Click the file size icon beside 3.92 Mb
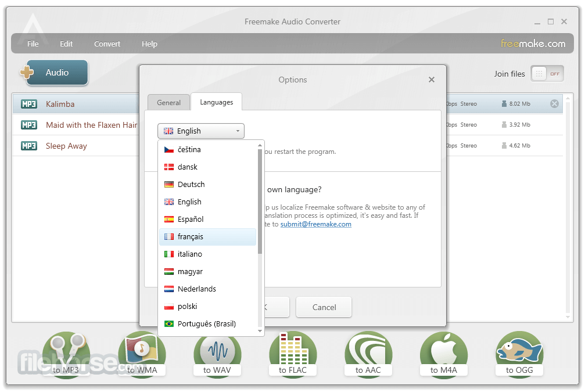The height and width of the screenshot is (392, 585). (x=504, y=125)
